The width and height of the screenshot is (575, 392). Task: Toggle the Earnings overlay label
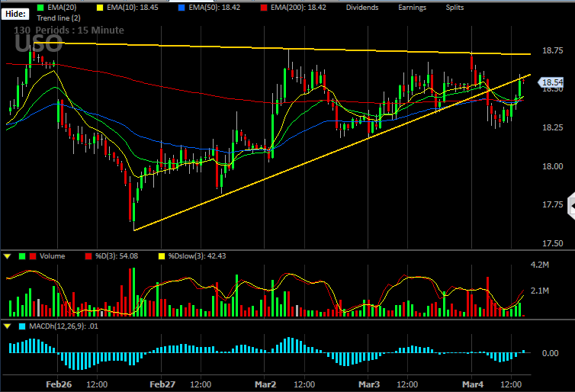(x=412, y=8)
